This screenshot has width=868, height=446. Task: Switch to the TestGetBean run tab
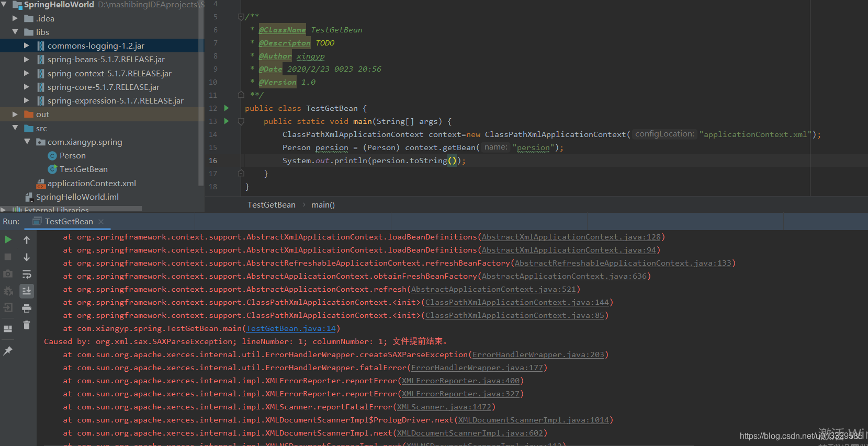click(x=69, y=222)
